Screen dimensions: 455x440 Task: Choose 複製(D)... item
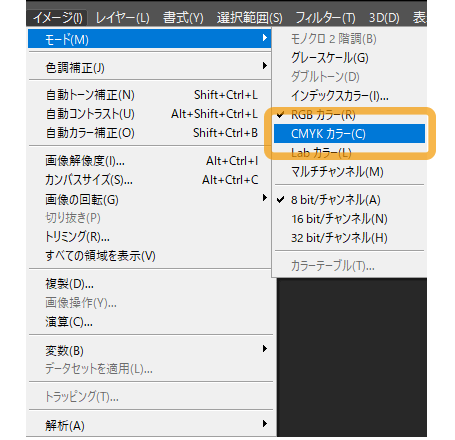coord(149,284)
